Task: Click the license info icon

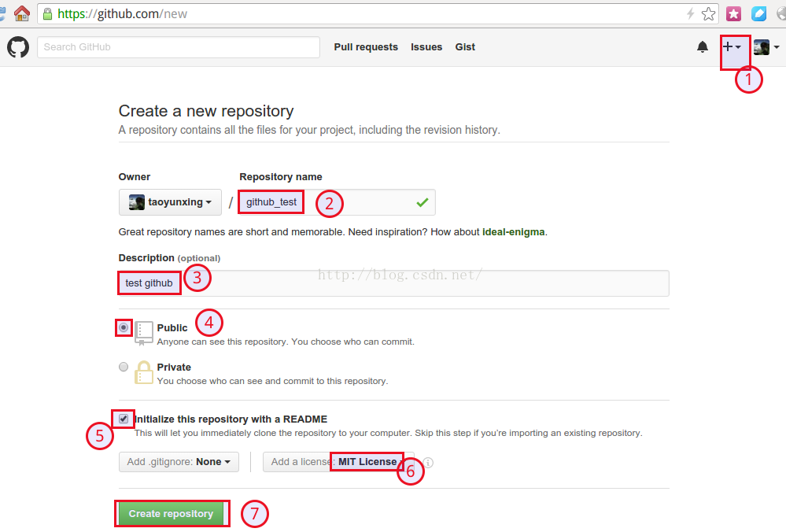Action: (x=427, y=462)
